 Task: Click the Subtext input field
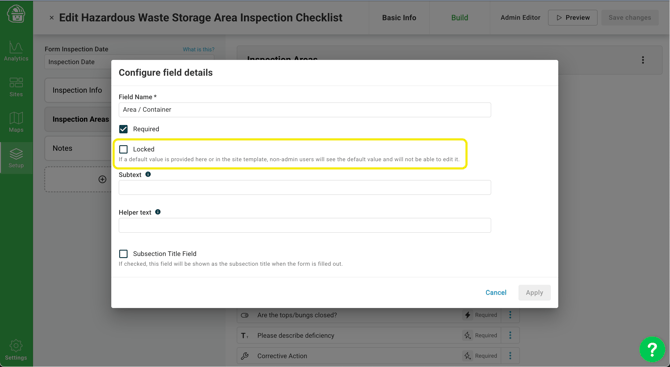(305, 188)
